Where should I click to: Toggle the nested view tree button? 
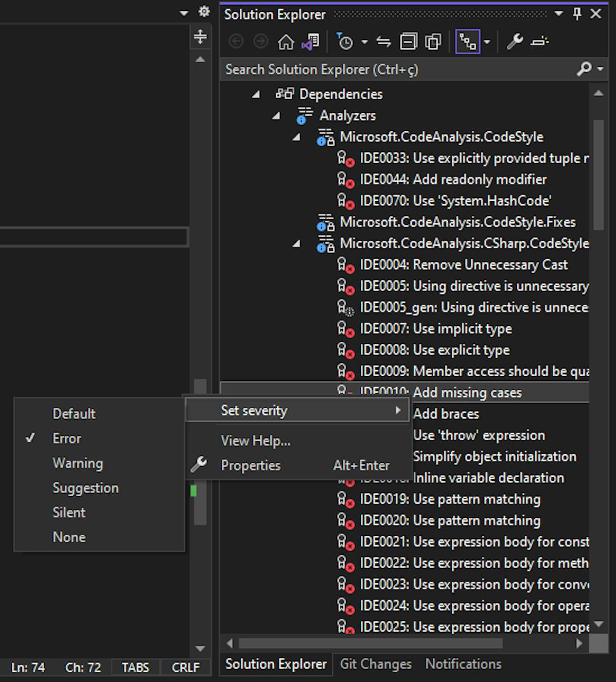[468, 42]
